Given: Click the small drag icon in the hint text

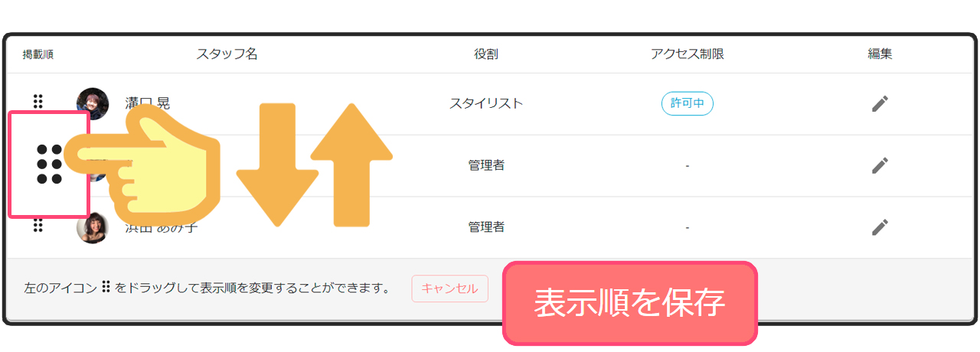Looking at the screenshot, I should [x=106, y=288].
